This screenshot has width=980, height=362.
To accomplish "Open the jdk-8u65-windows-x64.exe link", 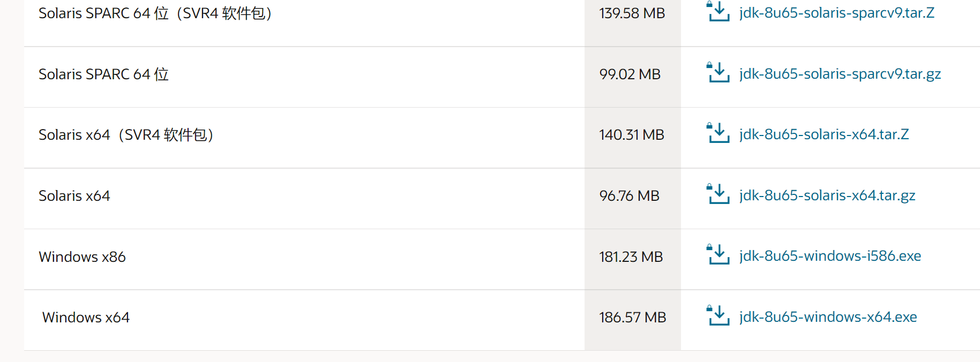I will click(x=828, y=317).
